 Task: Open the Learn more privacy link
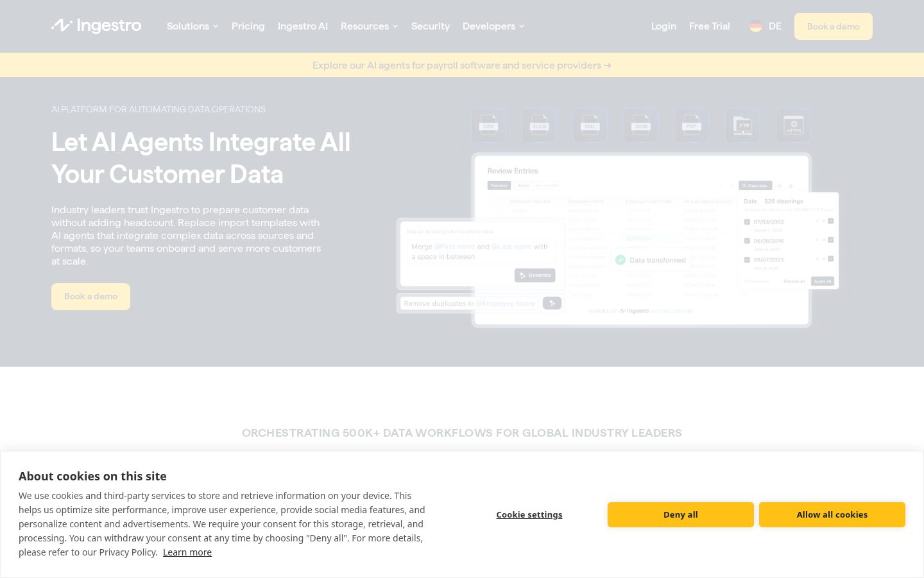point(187,552)
